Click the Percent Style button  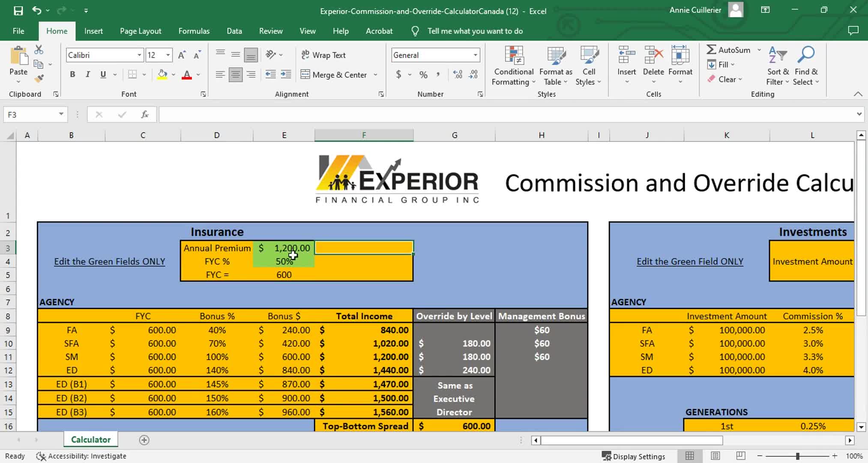423,75
